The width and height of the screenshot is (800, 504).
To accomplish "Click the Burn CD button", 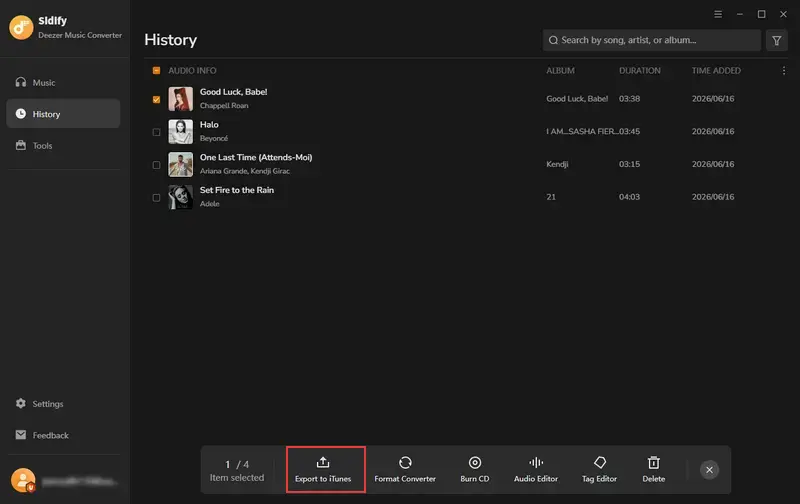I will coord(474,469).
